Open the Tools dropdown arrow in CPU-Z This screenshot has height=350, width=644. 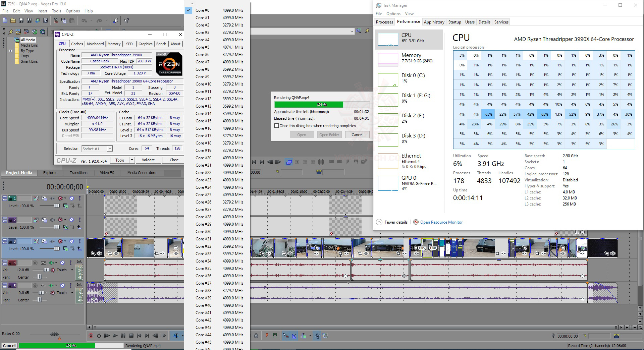click(x=132, y=160)
